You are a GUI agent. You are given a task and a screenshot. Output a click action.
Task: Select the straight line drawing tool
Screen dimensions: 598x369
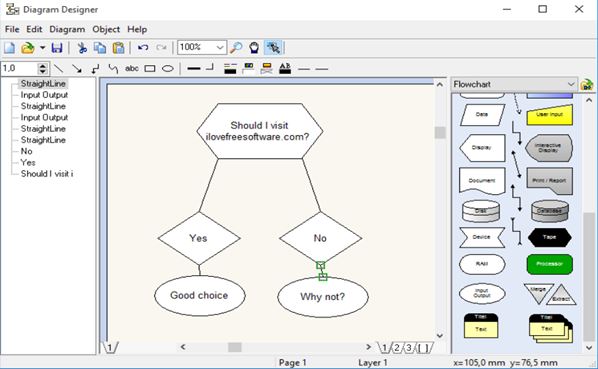click(x=58, y=69)
